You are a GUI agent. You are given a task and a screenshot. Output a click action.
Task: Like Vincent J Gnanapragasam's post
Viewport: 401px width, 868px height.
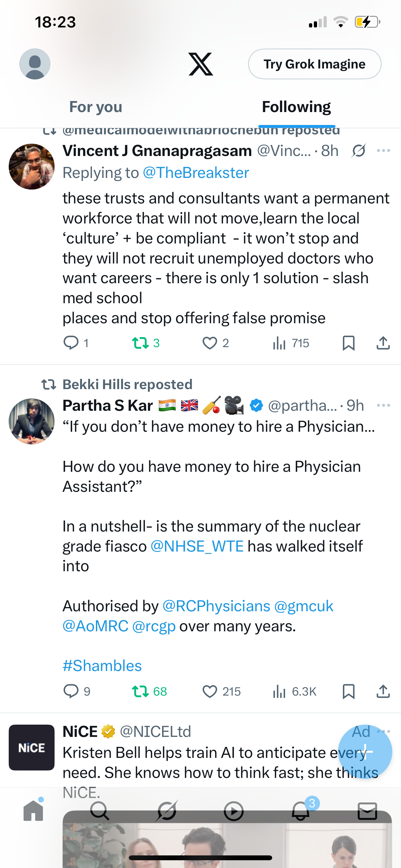tap(210, 343)
